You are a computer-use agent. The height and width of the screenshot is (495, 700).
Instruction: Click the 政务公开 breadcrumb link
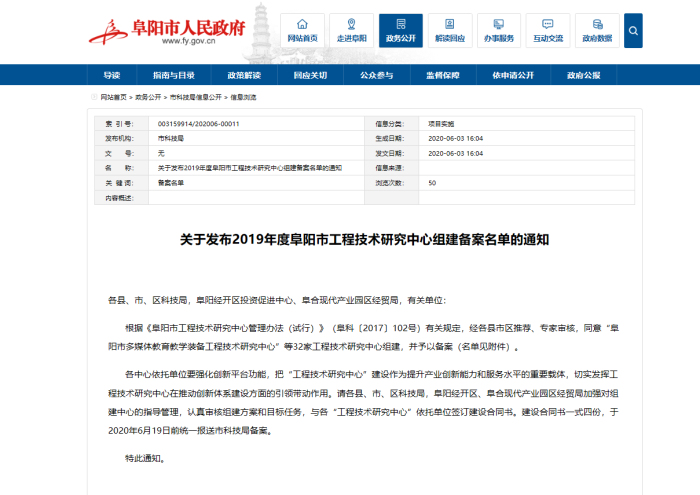(148, 97)
